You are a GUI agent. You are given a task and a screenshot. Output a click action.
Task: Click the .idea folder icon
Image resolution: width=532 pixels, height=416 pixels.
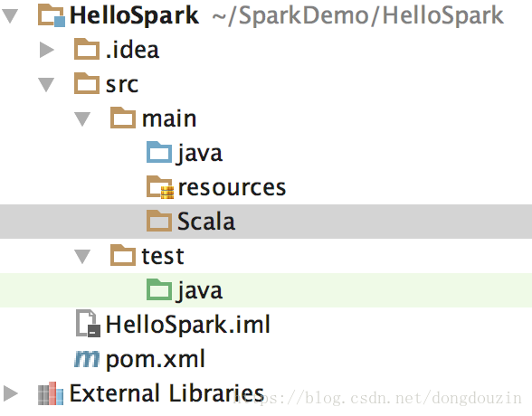click(x=87, y=50)
